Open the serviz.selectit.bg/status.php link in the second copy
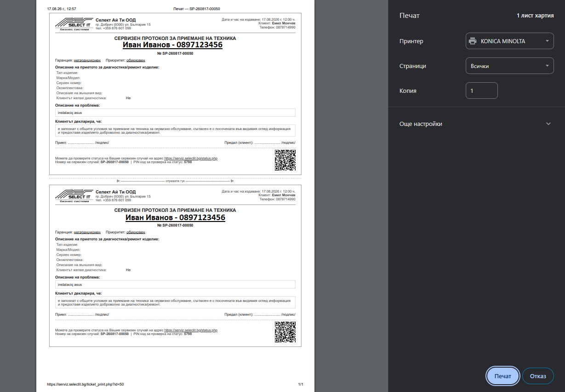 [x=191, y=330]
